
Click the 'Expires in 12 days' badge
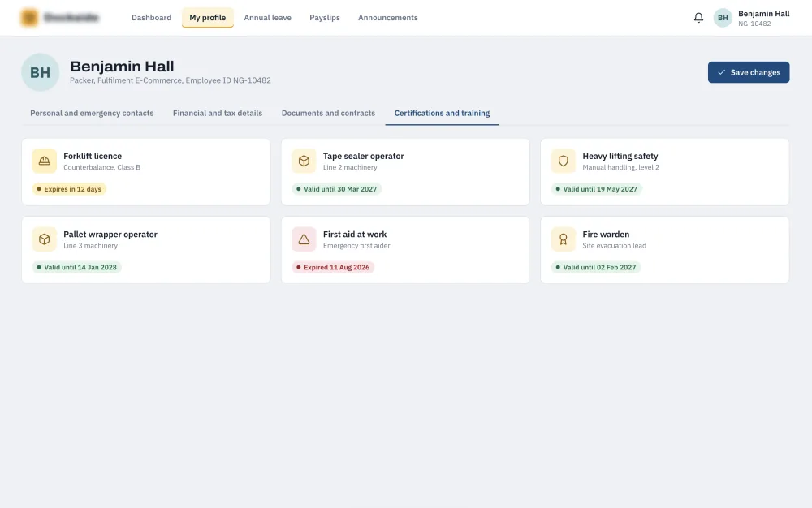pyautogui.click(x=69, y=189)
